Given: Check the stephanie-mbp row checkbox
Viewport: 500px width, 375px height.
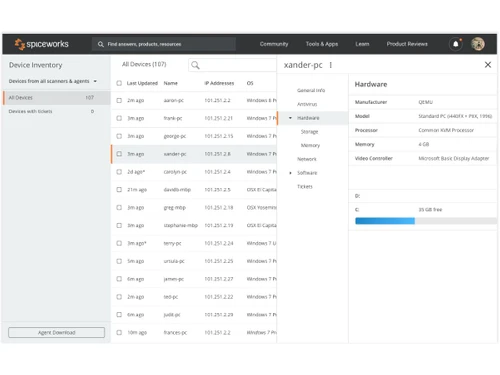Looking at the screenshot, I should click(x=119, y=225).
